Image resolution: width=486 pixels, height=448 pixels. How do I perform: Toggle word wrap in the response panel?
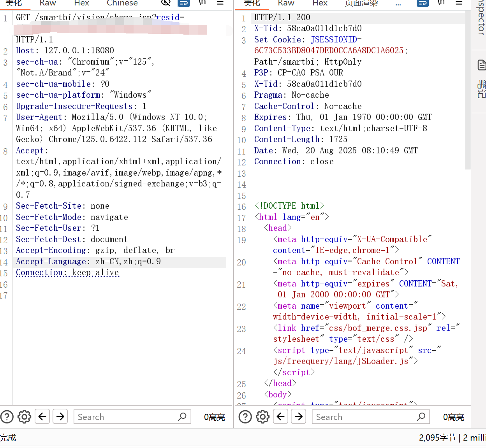click(423, 2)
